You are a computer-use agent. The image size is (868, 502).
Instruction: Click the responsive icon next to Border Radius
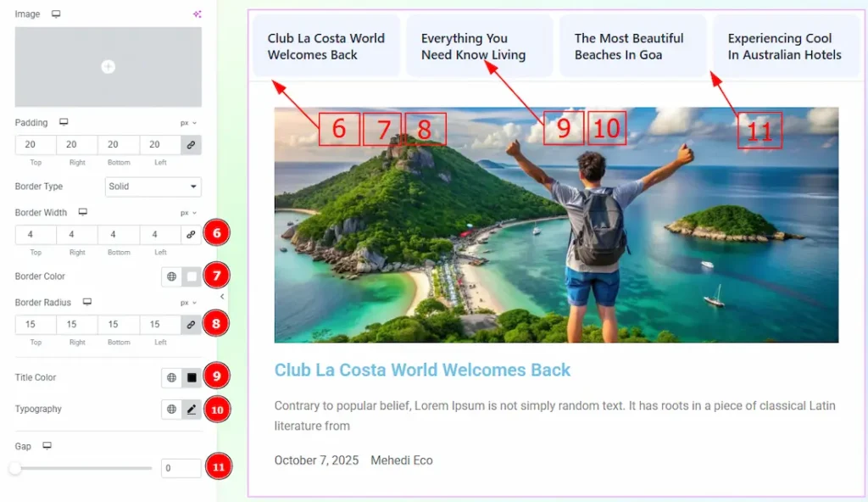[x=87, y=302]
